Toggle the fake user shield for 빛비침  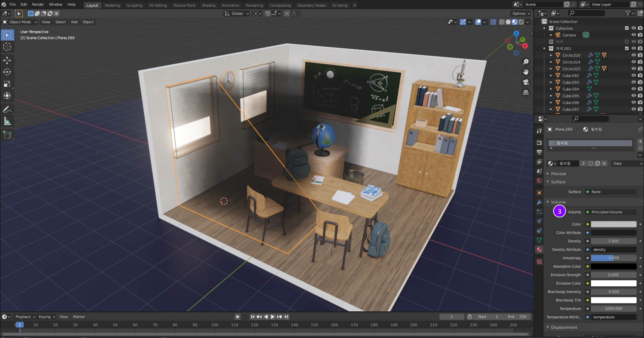(x=591, y=163)
